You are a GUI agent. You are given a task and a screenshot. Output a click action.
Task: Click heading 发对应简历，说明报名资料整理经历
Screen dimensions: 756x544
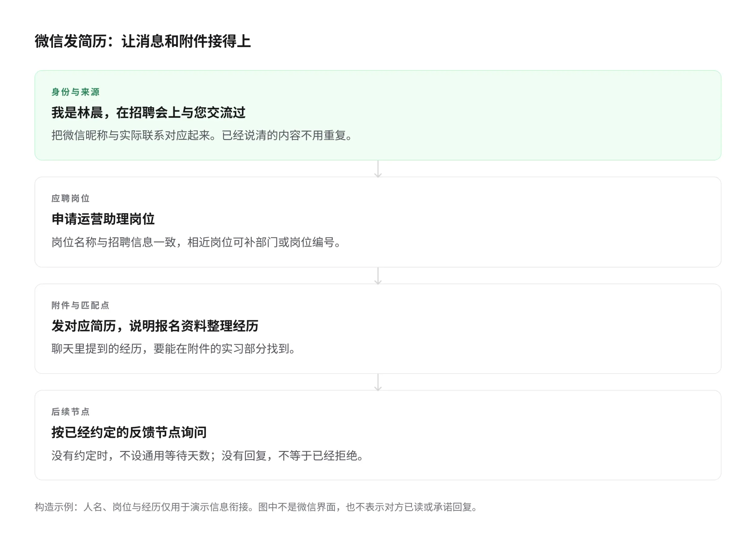click(x=155, y=326)
